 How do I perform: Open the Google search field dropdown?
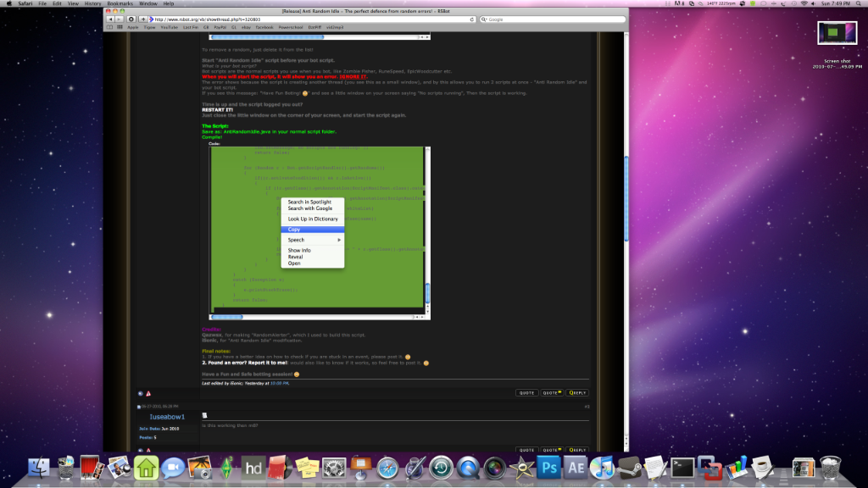point(486,19)
